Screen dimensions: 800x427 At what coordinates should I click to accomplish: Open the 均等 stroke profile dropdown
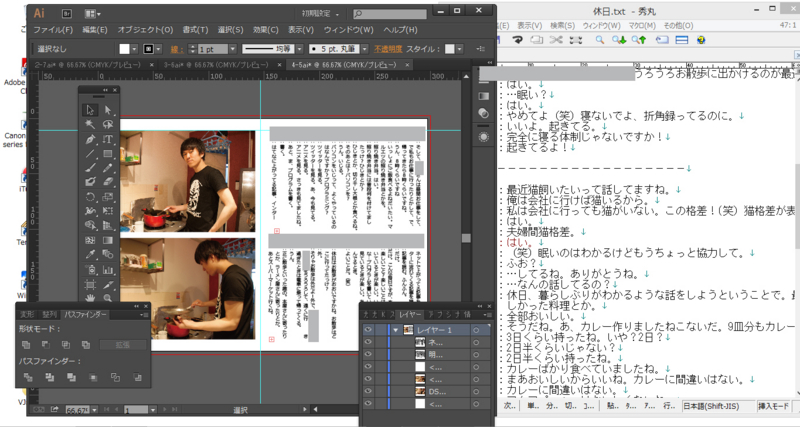pyautogui.click(x=299, y=49)
